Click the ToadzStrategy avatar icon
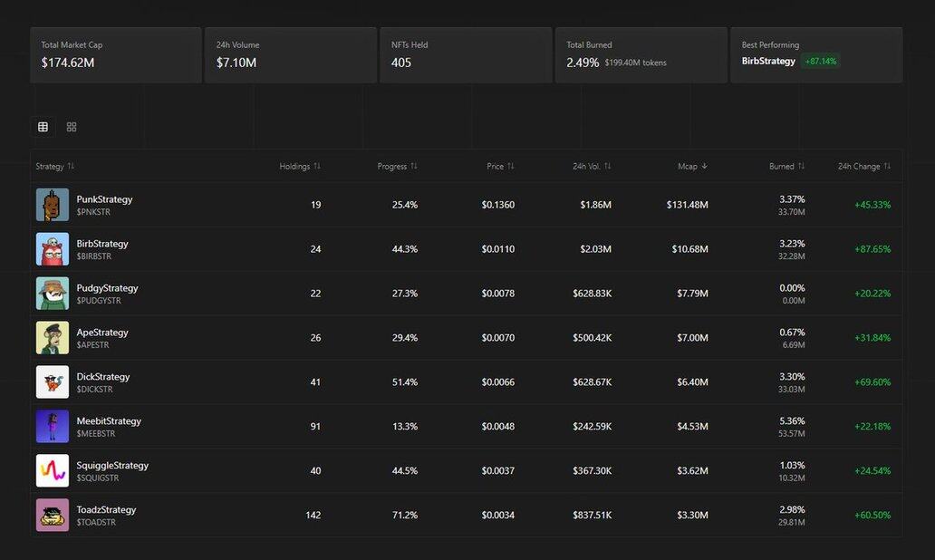The image size is (935, 560). pos(53,515)
